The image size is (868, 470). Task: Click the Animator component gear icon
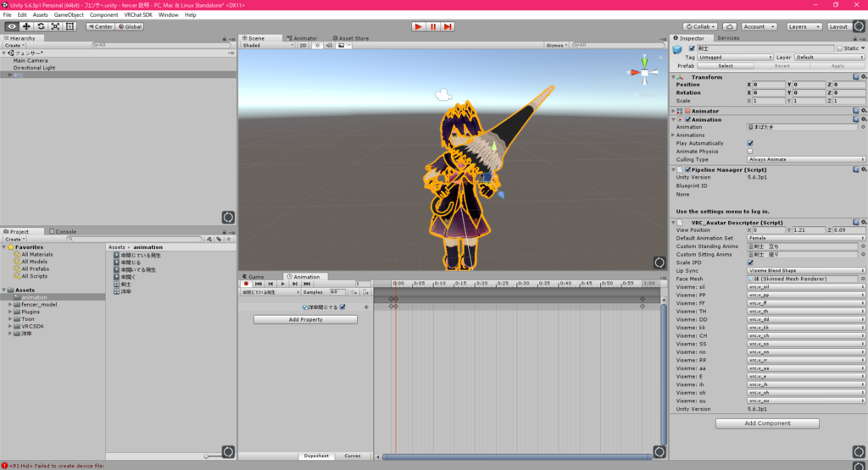pyautogui.click(x=864, y=111)
